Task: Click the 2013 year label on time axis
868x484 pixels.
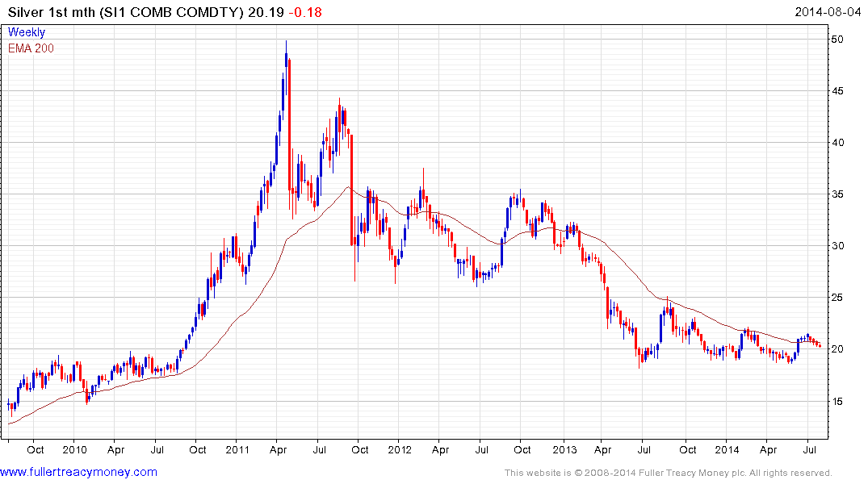Action: coord(564,449)
